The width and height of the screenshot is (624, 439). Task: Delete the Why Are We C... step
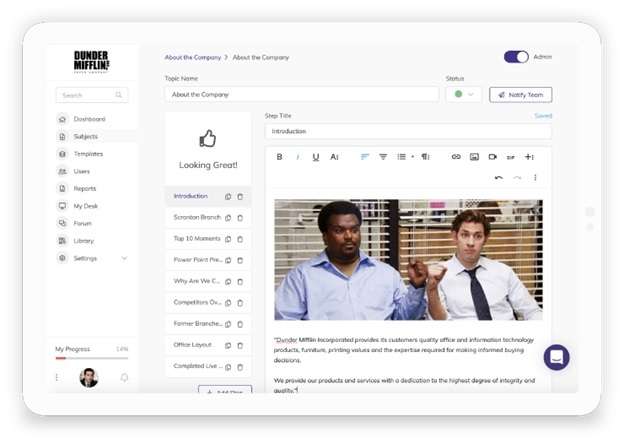pos(240,282)
